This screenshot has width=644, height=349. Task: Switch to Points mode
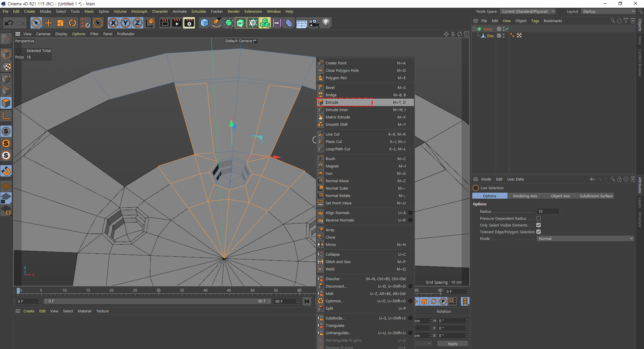[6, 79]
